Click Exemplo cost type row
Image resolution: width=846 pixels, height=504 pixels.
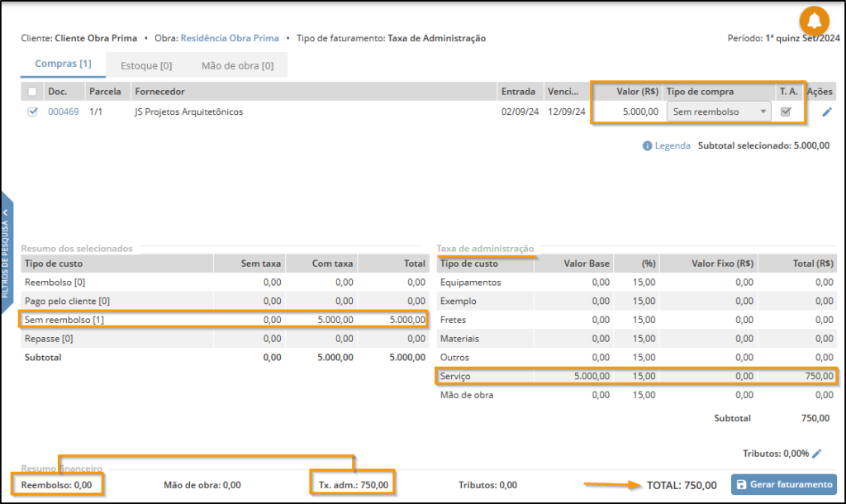637,301
